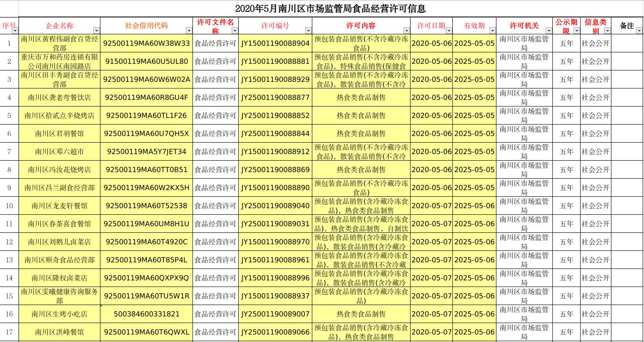
Task: Select license number JY25001190089040
Action: pyautogui.click(x=275, y=206)
